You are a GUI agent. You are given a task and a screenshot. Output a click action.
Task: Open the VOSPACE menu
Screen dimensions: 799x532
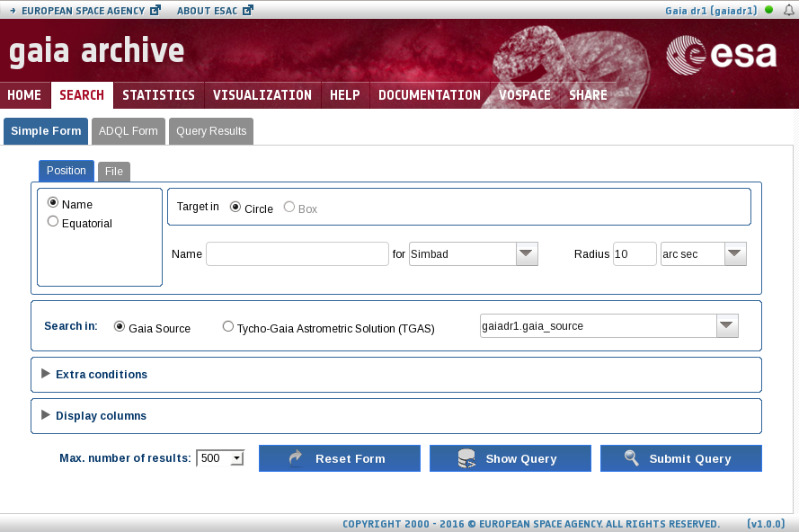tap(525, 95)
